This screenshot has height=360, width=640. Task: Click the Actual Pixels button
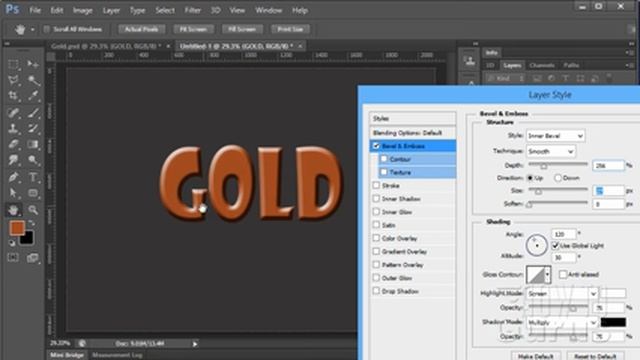[x=142, y=29]
